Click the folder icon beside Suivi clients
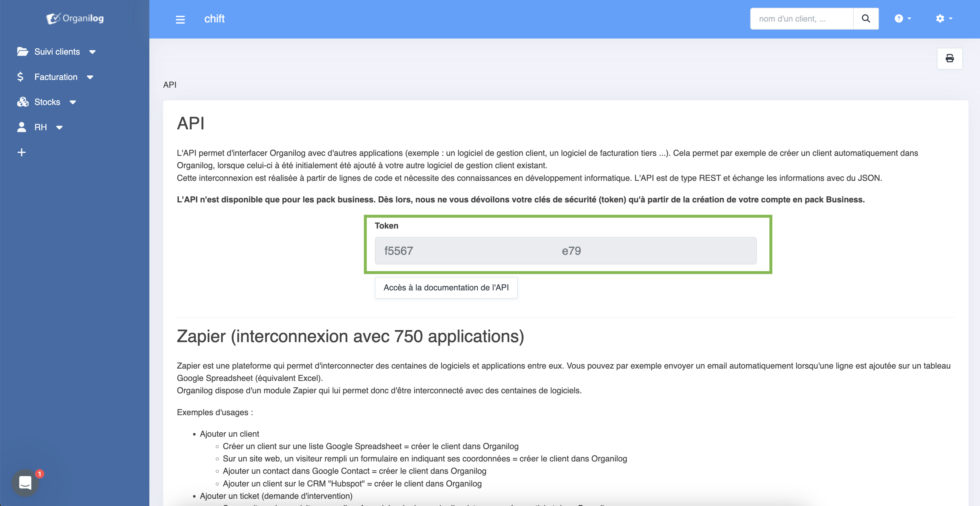Viewport: 980px width, 506px height. tap(22, 51)
